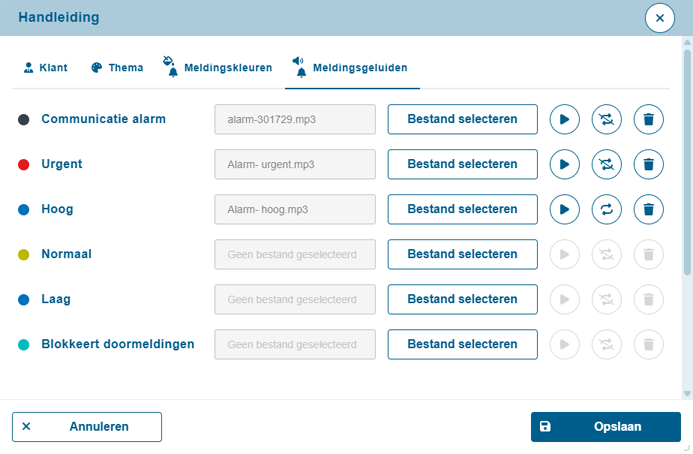Toggle repeat for the Urgent sound
Screen dimensions: 693x454
(x=606, y=164)
